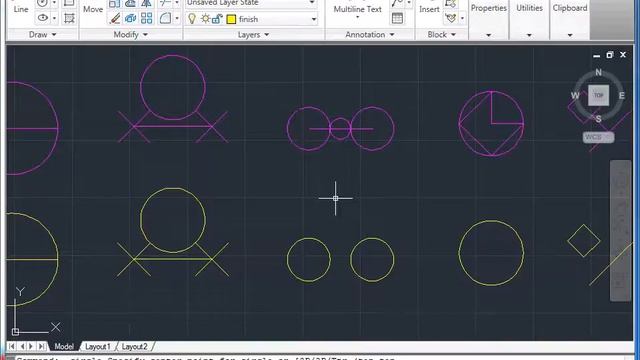
Task: Switch to the Model tab
Action: pyautogui.click(x=64, y=347)
